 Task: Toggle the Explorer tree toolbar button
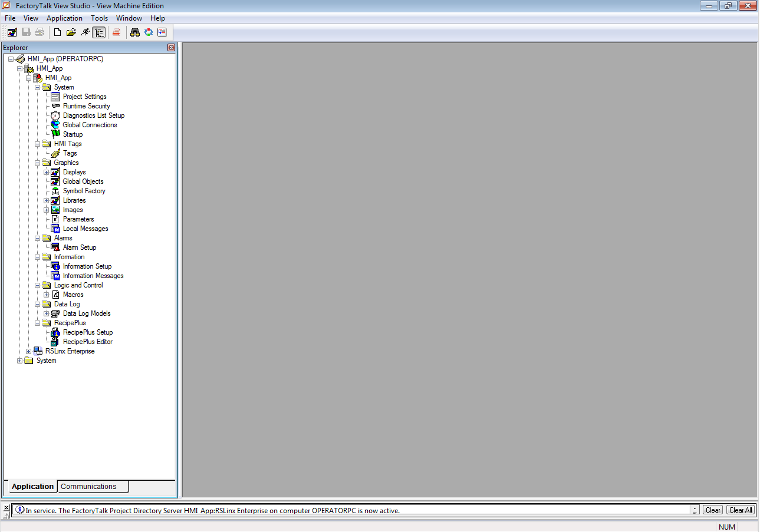coord(99,32)
